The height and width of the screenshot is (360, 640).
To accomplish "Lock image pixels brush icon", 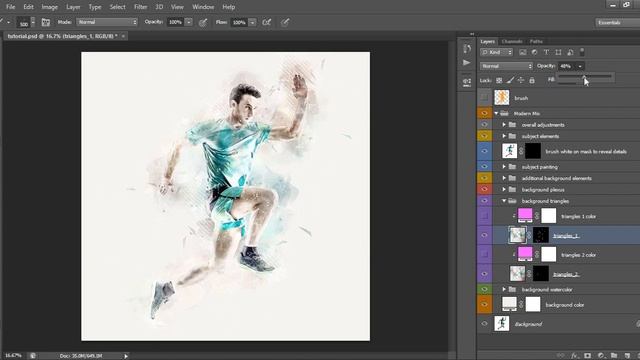I will [510, 80].
